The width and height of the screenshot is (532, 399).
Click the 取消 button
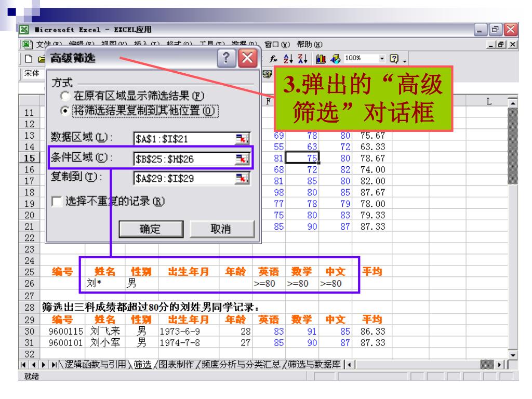[x=221, y=229]
